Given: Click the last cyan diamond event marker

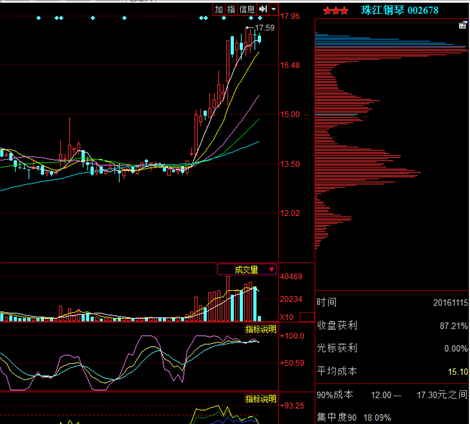Looking at the screenshot, I should coord(260,18).
